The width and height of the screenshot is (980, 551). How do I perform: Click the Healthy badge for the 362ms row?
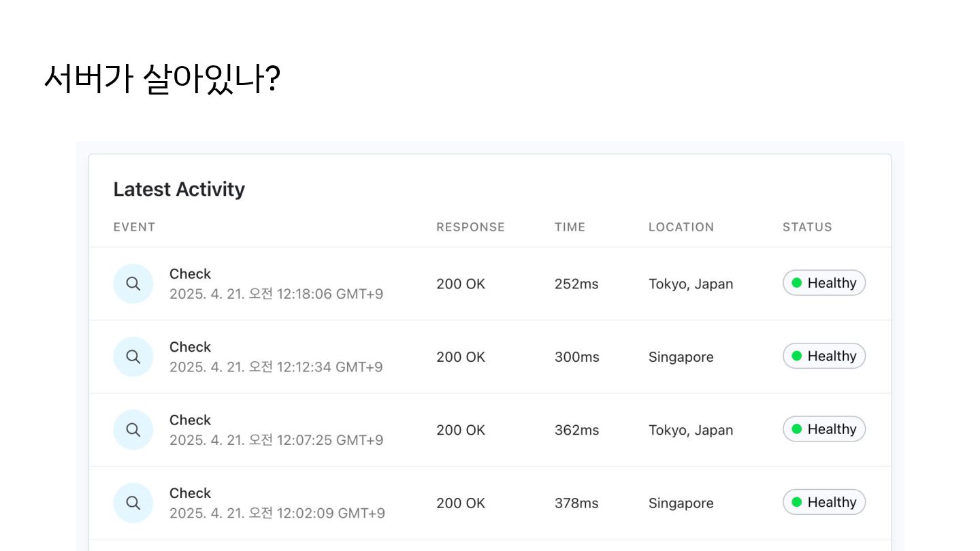(823, 429)
